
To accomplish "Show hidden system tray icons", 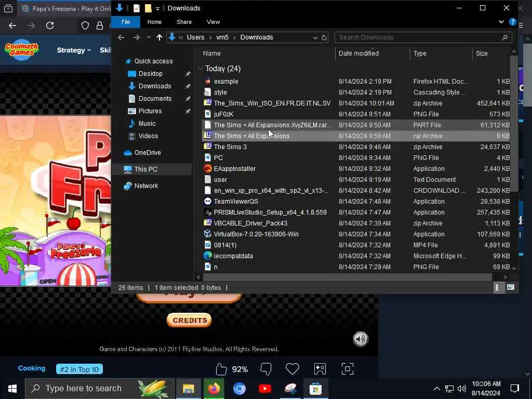I will click(436, 389).
